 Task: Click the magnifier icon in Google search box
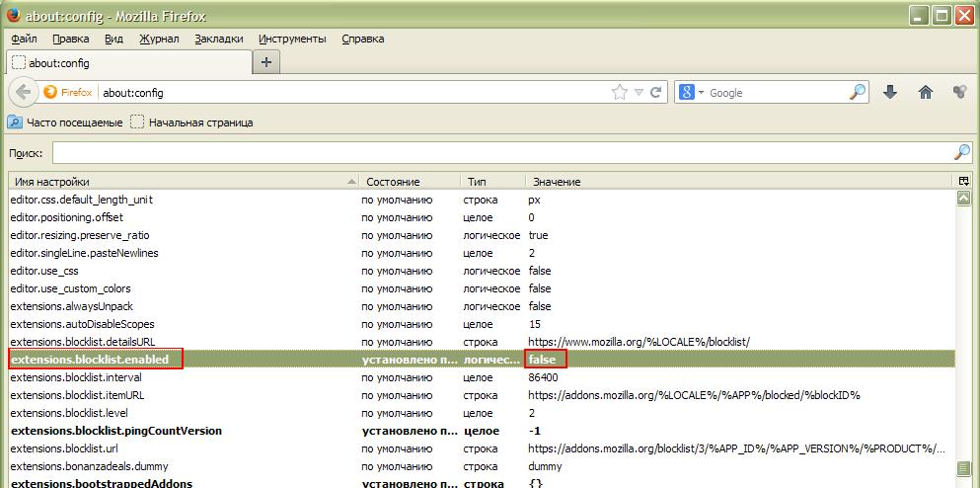point(859,92)
